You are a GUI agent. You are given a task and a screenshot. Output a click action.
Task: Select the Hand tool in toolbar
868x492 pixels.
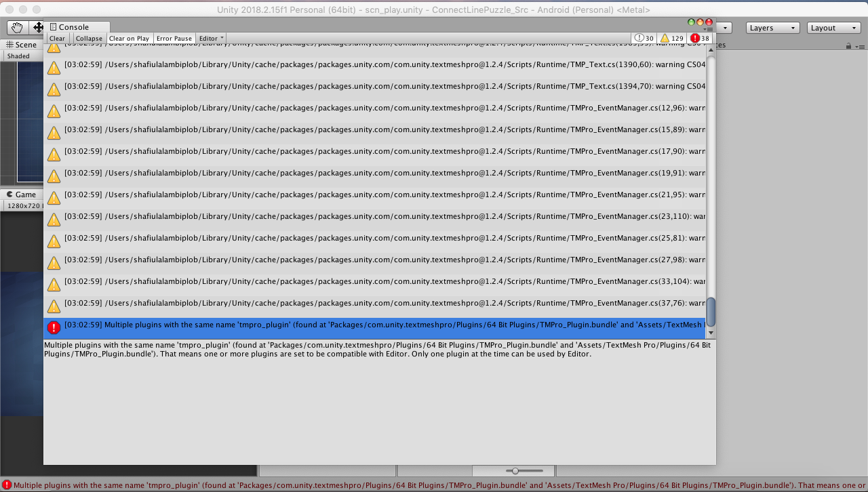[17, 27]
